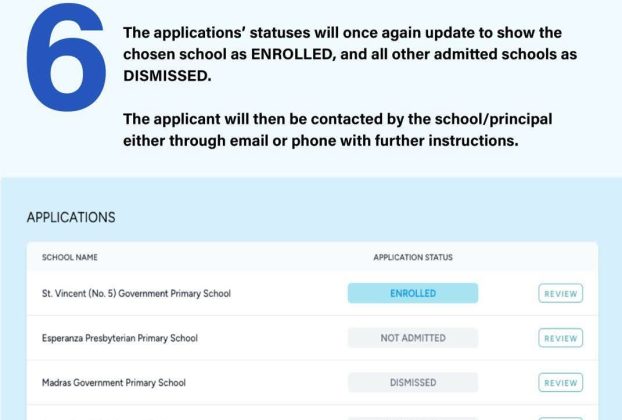Click the word ENROLLED in the instructions
The image size is (622, 420).
pyautogui.click(x=292, y=54)
